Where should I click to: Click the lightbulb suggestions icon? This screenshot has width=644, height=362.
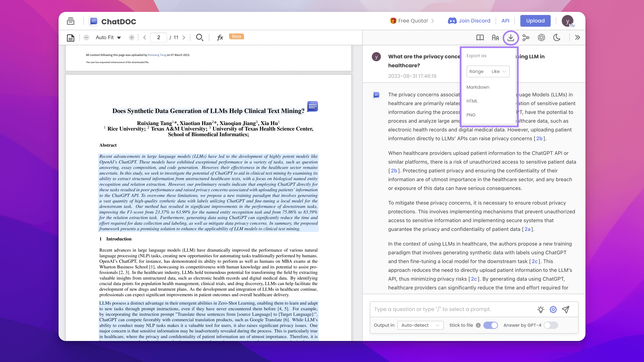coord(540,310)
